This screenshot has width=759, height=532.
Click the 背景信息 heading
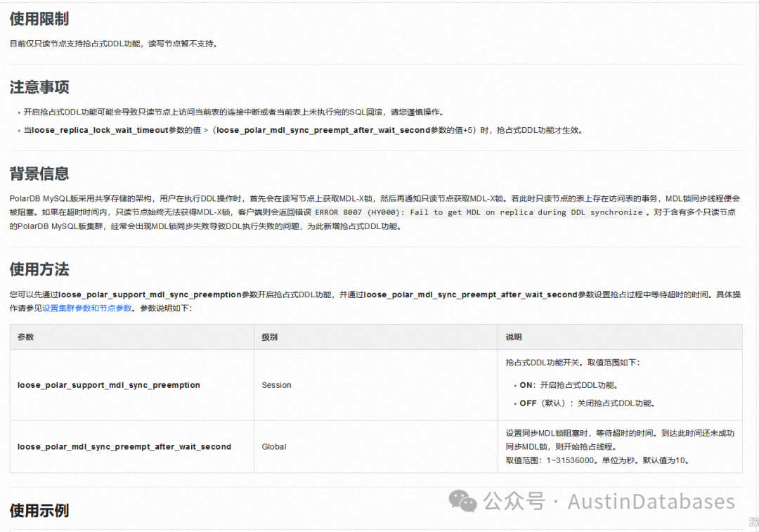pyautogui.click(x=39, y=174)
